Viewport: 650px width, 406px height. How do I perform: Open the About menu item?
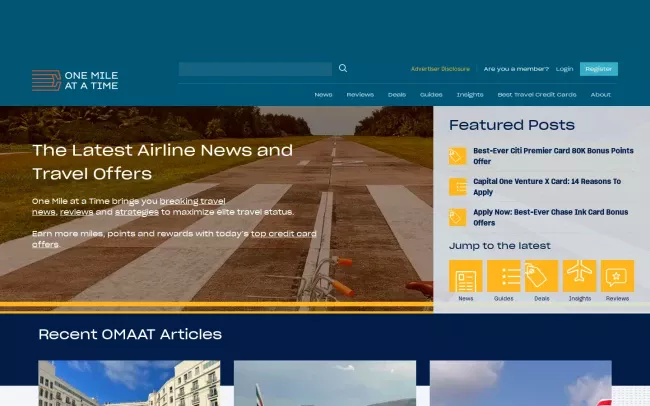601,95
